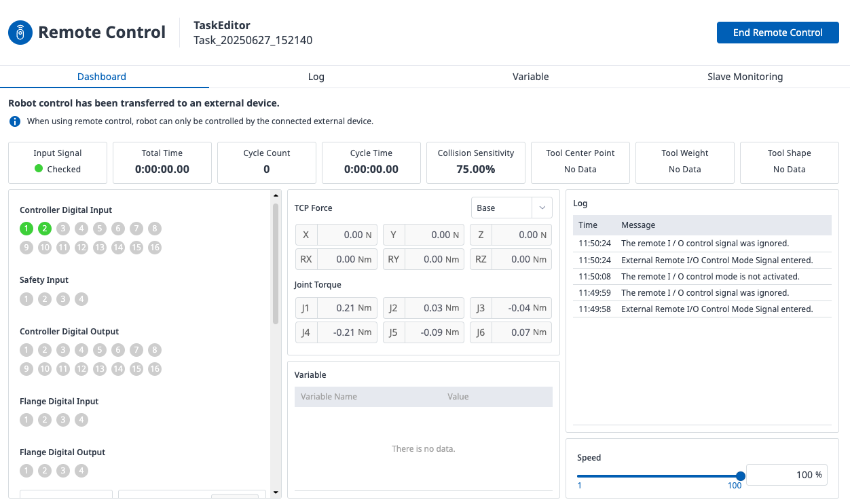Click the Remote Control logo icon
Image resolution: width=850 pixels, height=504 pixels.
click(x=20, y=33)
